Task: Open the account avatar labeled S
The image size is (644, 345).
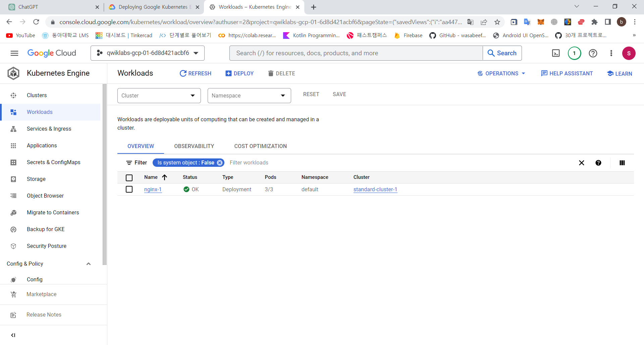Action: click(629, 53)
